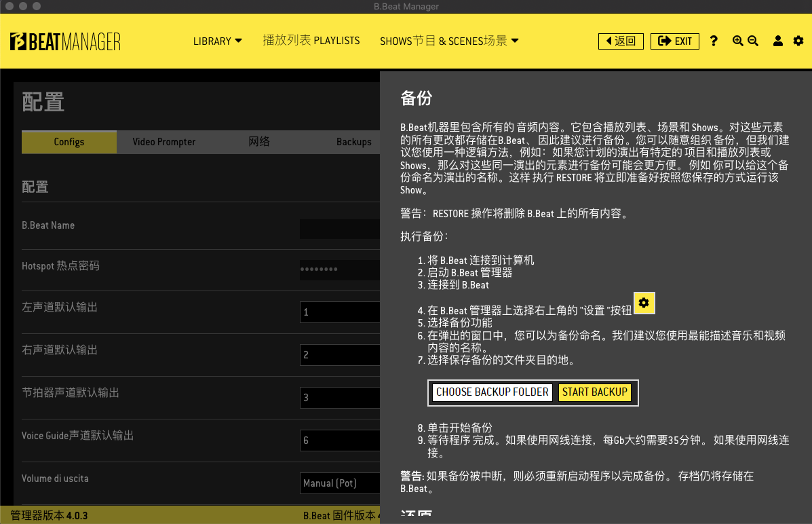Click the 右声道默认输出 label

point(60,350)
